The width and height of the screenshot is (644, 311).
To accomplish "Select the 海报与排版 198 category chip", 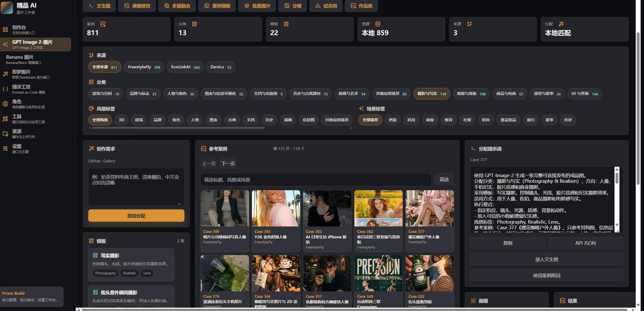I will point(471,94).
